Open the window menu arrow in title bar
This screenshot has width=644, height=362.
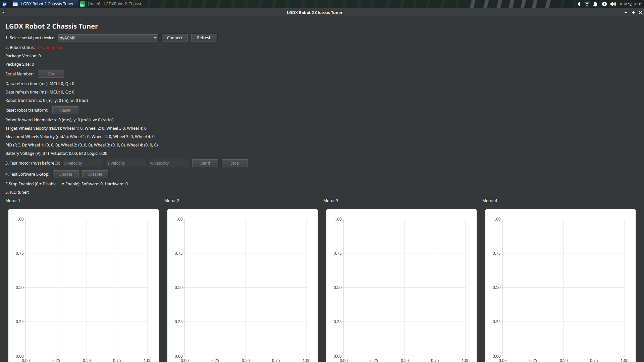3,12
